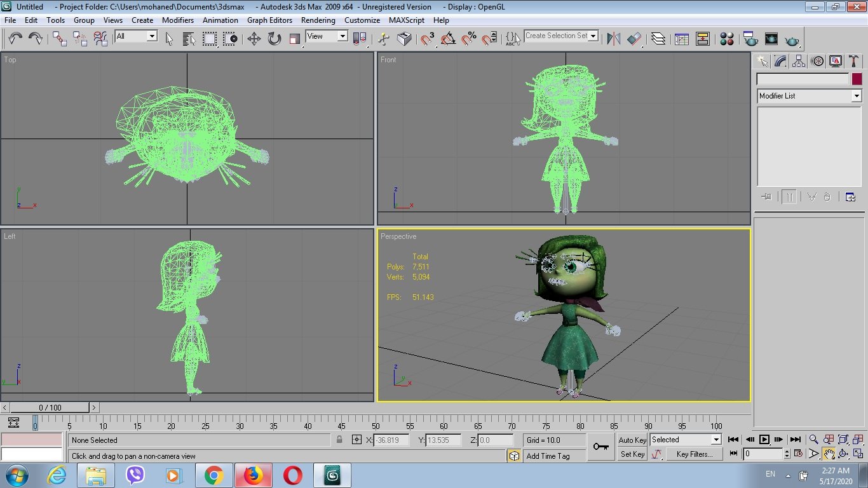This screenshot has width=868, height=488.
Task: Select the Select and Rotate tool
Action: pyautogui.click(x=274, y=39)
